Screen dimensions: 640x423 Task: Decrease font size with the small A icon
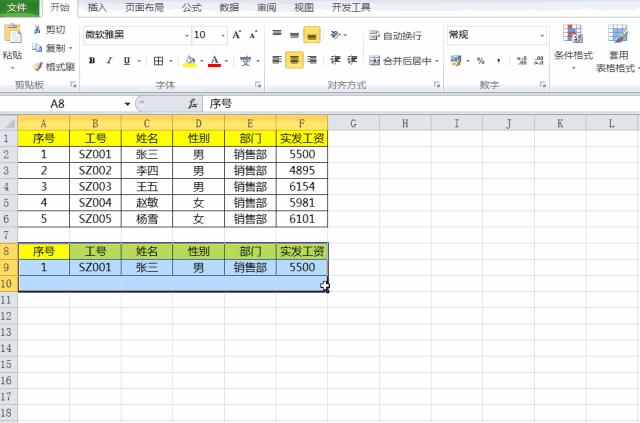[253, 35]
